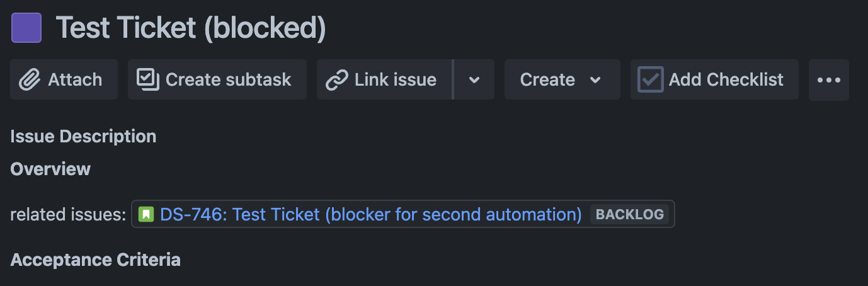This screenshot has width=868, height=286.
Task: Click the Create subtask checkbox icon
Action: click(x=148, y=79)
